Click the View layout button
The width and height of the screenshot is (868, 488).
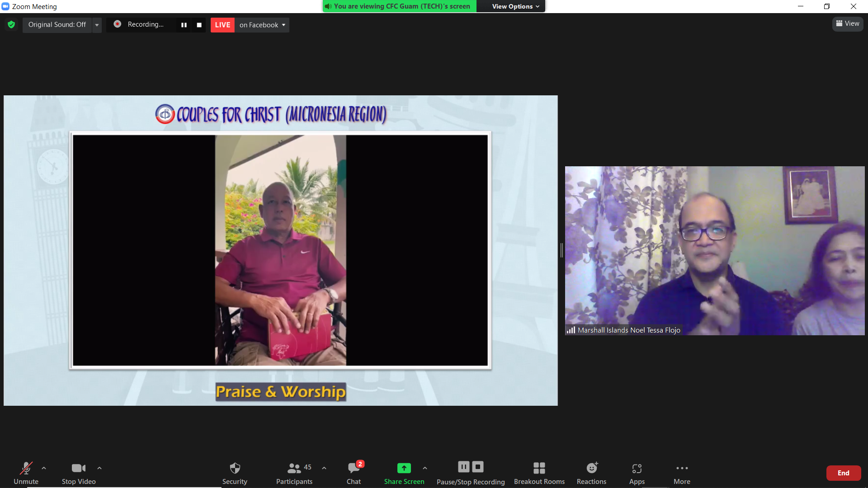pyautogui.click(x=848, y=23)
